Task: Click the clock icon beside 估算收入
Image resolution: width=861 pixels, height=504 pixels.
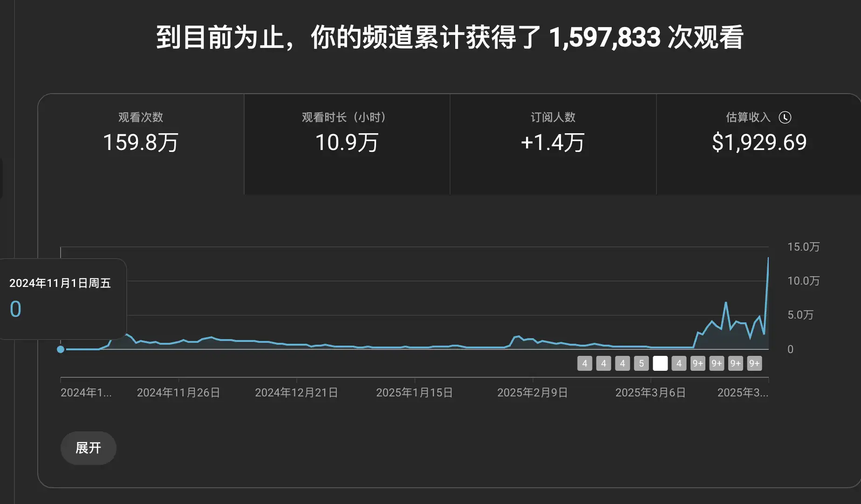Action: click(x=785, y=117)
